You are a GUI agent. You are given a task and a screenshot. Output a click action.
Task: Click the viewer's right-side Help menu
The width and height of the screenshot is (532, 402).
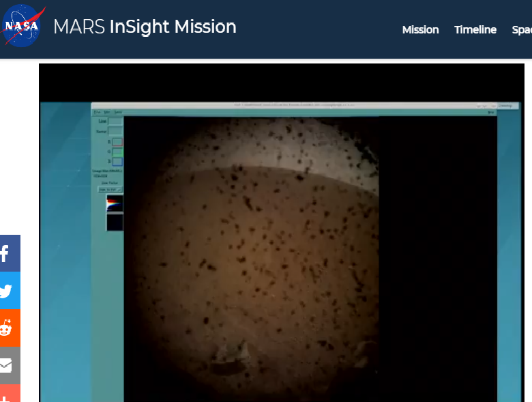[x=490, y=113]
